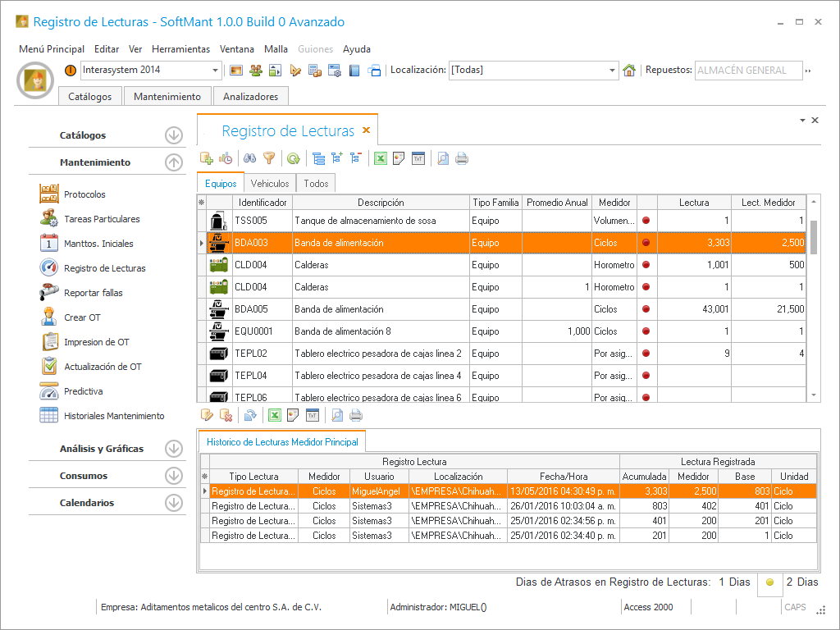This screenshot has width=840, height=630.
Task: Switch to the Vehiculos tab
Action: pyautogui.click(x=270, y=184)
